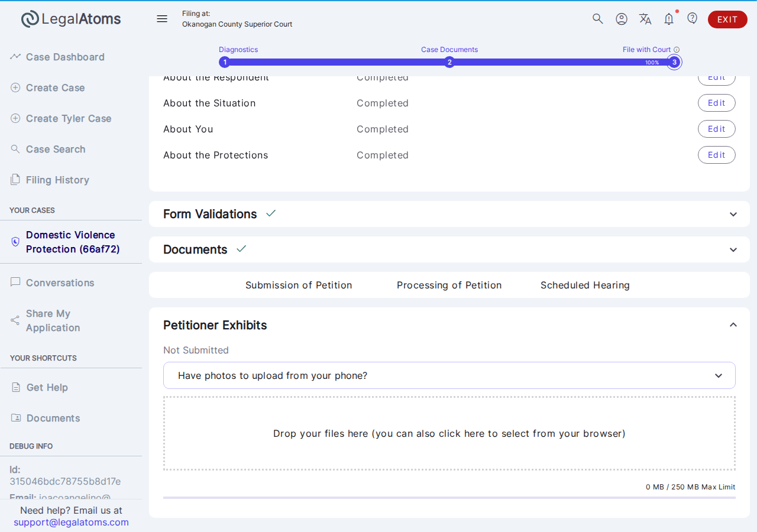Click Not Submitted status text

196,350
